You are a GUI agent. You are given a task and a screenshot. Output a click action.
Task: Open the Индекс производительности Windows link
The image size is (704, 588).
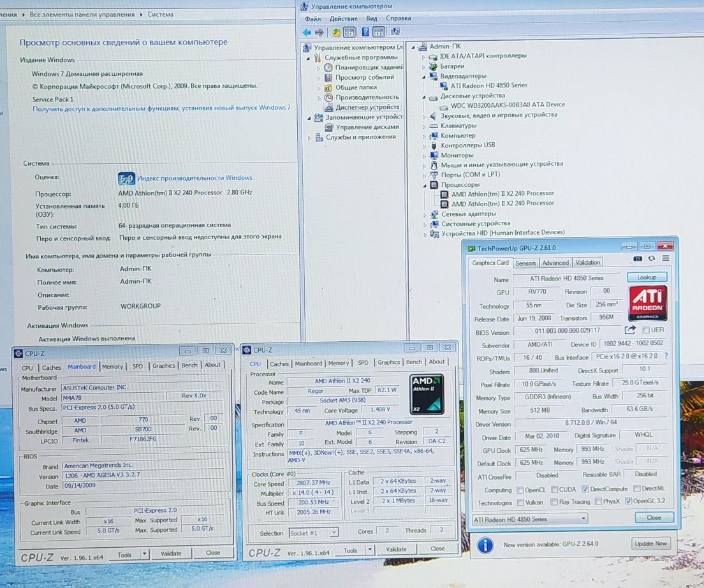click(x=194, y=178)
